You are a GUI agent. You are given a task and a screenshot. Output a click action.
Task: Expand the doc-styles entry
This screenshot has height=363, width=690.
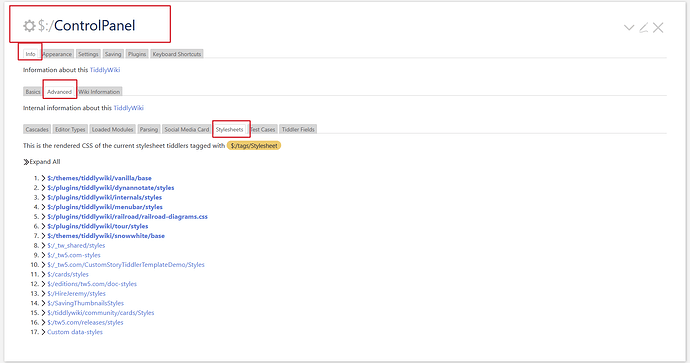(x=44, y=284)
